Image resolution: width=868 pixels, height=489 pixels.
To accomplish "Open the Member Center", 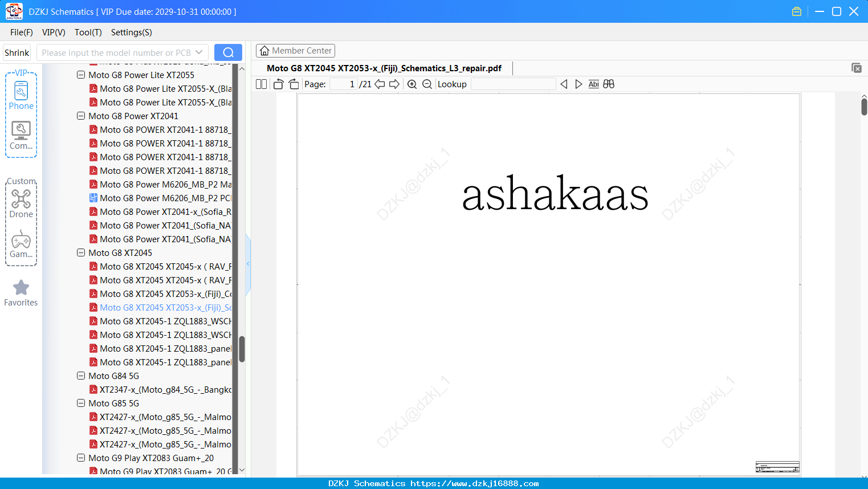I will click(x=295, y=51).
